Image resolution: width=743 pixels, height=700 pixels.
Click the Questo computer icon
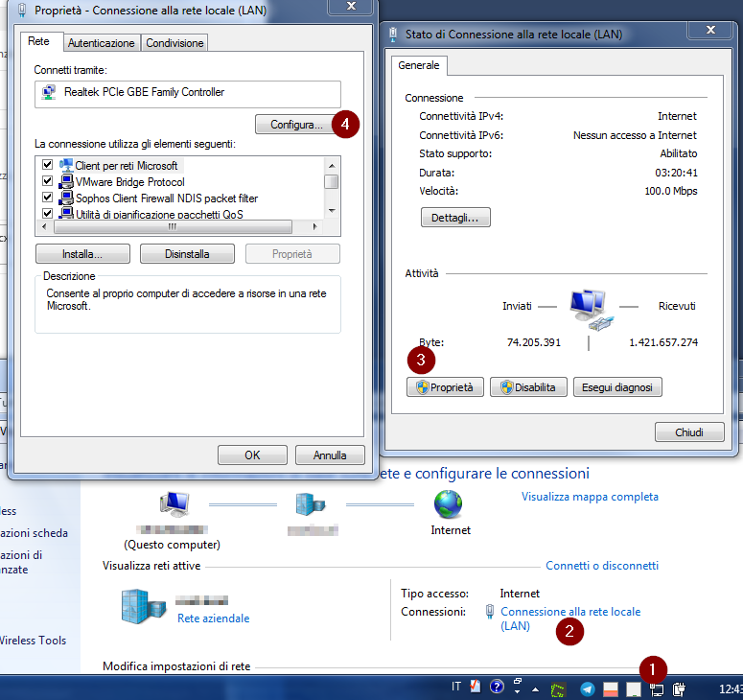(173, 503)
